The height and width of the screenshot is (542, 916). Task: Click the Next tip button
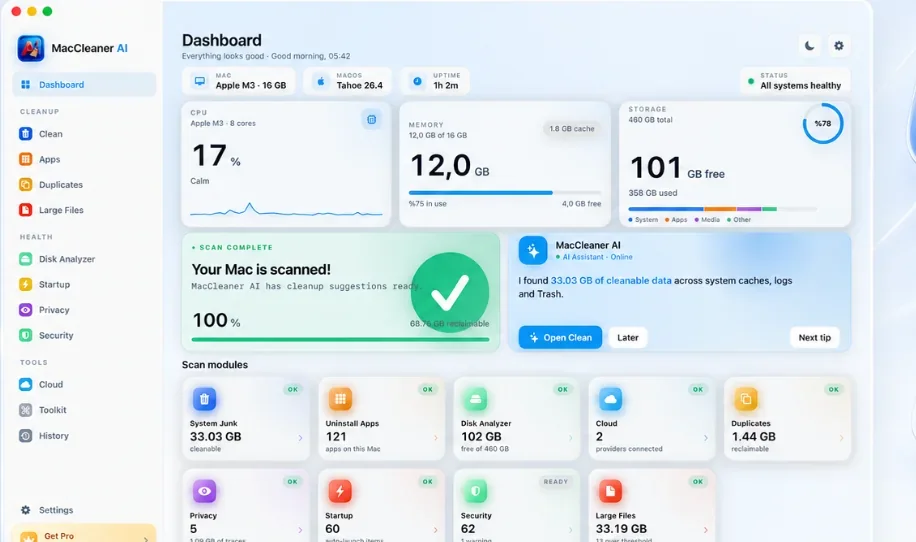click(814, 338)
